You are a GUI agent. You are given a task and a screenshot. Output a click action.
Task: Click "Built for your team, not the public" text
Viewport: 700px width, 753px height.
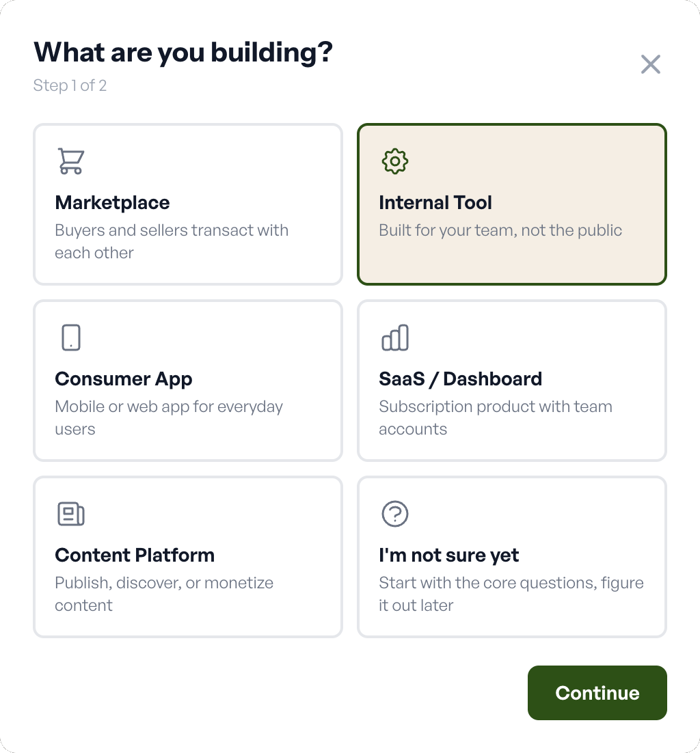(x=500, y=230)
